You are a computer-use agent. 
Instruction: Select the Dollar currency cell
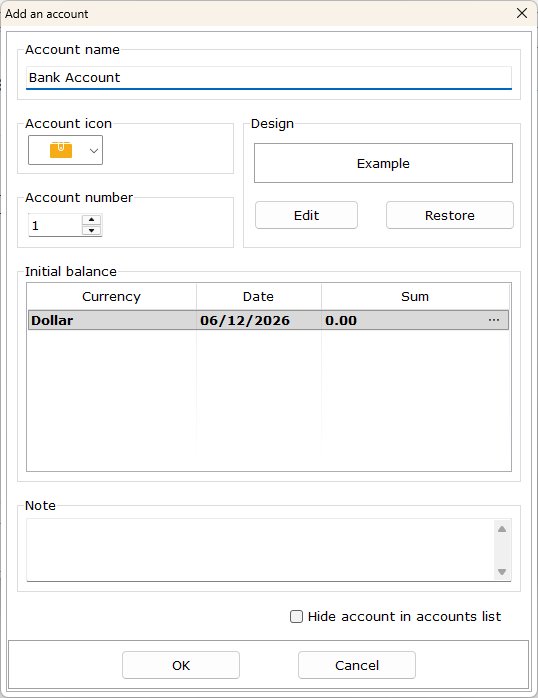112,321
